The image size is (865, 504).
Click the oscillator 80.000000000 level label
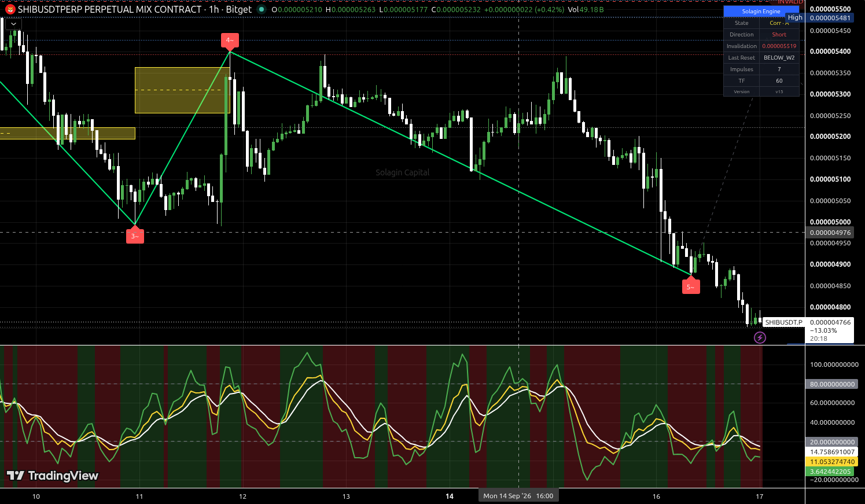pyautogui.click(x=832, y=384)
